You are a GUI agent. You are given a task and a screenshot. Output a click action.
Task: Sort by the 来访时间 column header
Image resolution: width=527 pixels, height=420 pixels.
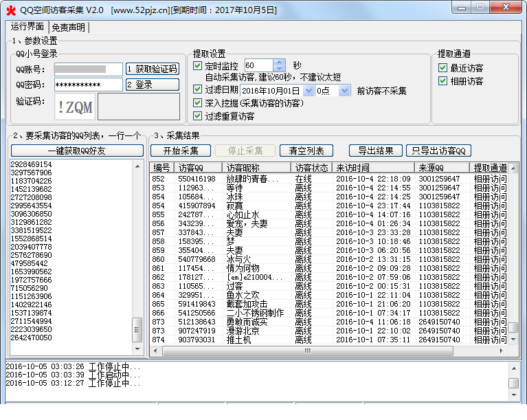click(x=373, y=168)
